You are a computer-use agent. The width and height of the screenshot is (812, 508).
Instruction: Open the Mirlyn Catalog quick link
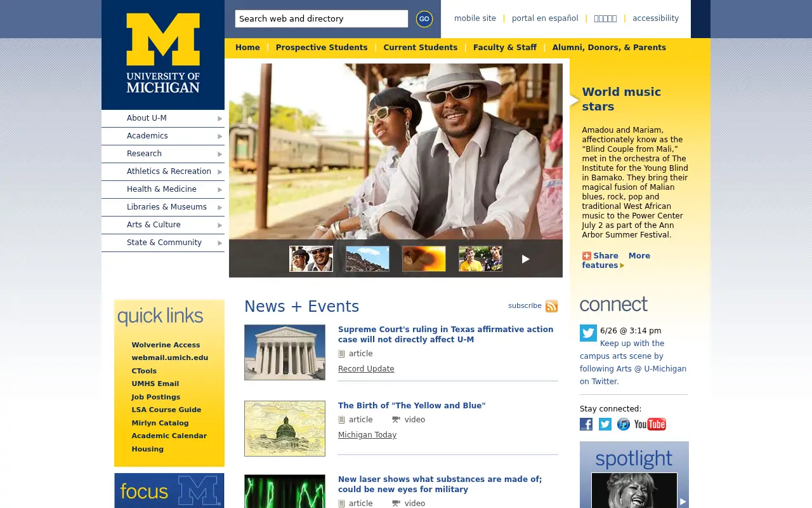(x=160, y=423)
